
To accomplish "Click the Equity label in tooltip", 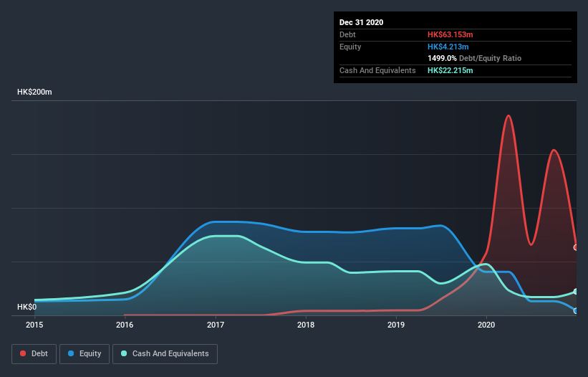I will point(350,47).
